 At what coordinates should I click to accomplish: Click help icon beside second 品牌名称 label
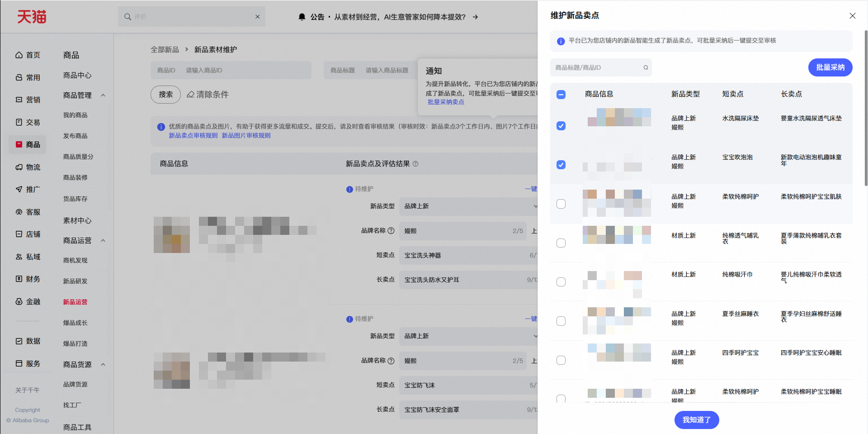391,361
